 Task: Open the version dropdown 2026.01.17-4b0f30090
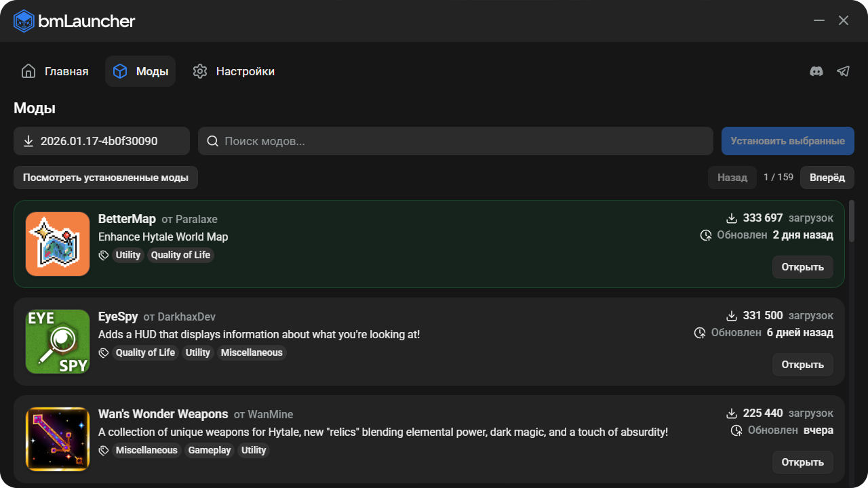click(102, 141)
